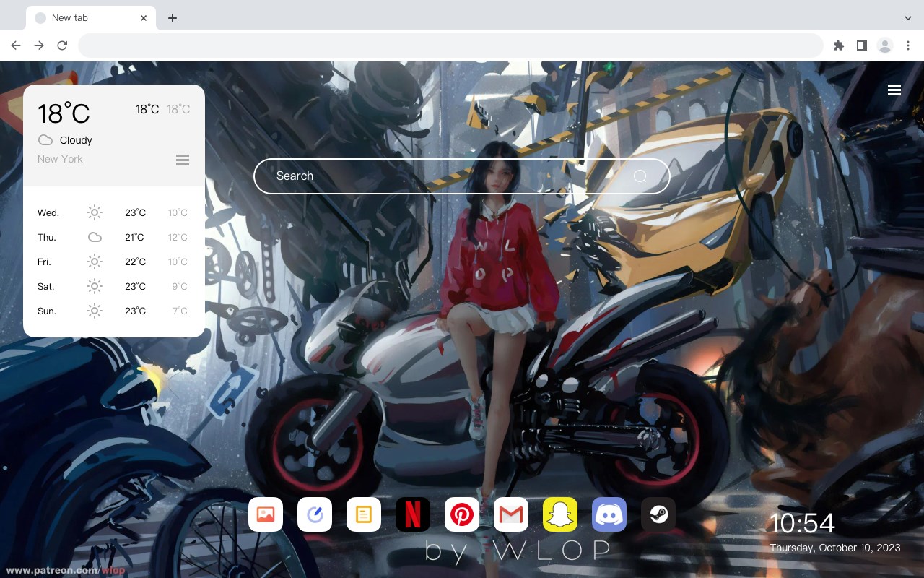Screen dimensions: 924x578
Task: Launch the Netflix shortcut
Action: coord(413,514)
